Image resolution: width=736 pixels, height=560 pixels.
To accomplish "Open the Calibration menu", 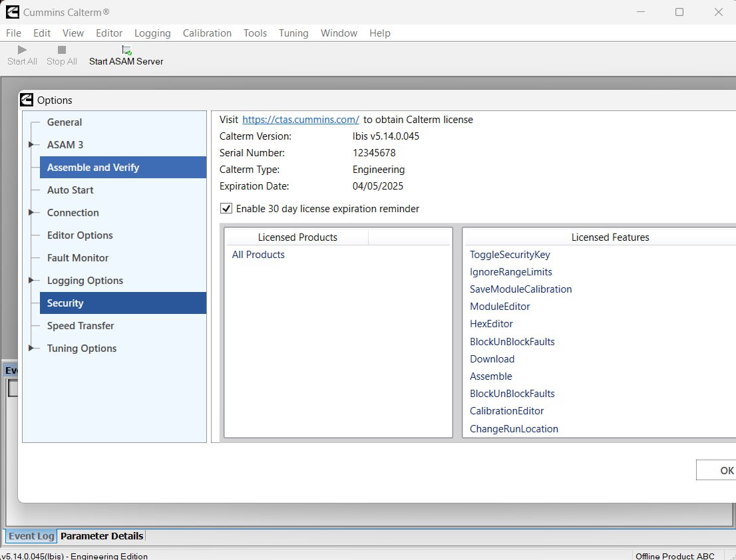I will pos(207,33).
